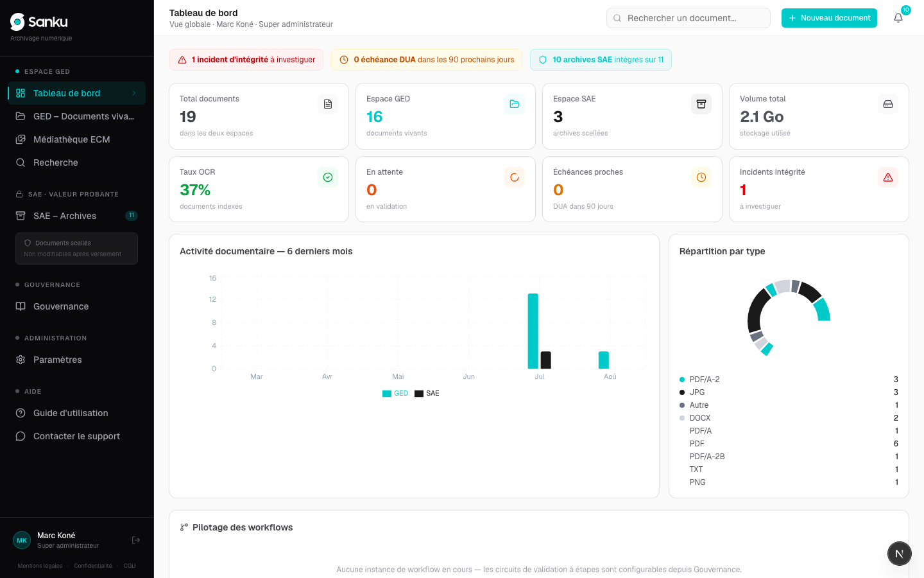This screenshot has height=578, width=924.
Task: Focus the Rechercher un document search field
Action: (689, 18)
